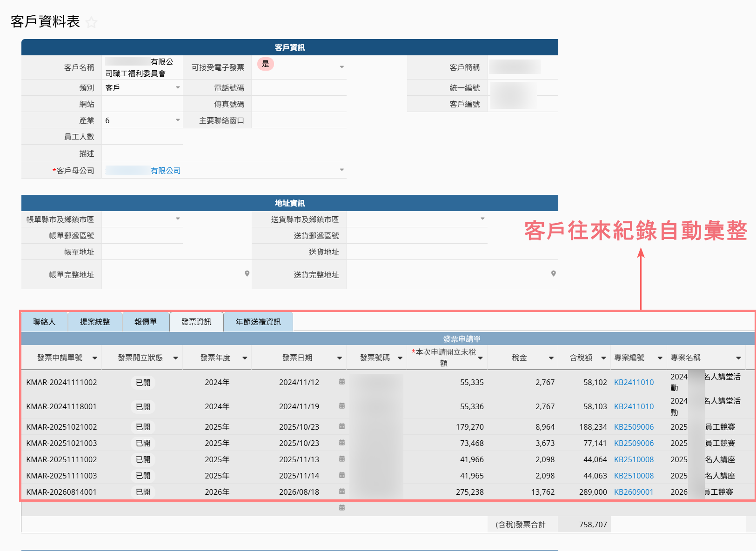Expand 可接受電子發票 dropdown arrow
Image resolution: width=756 pixels, height=551 pixels.
point(342,67)
